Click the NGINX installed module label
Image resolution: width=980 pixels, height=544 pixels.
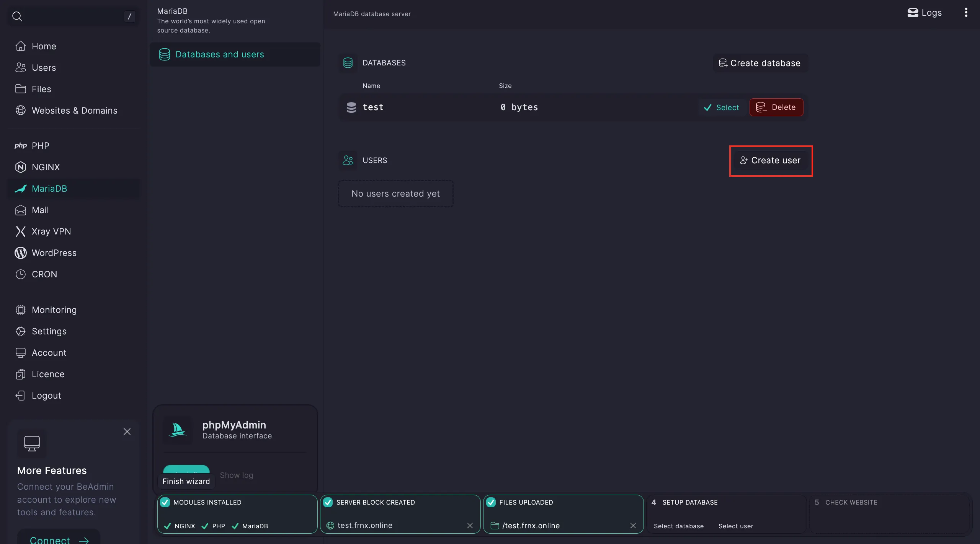(185, 526)
